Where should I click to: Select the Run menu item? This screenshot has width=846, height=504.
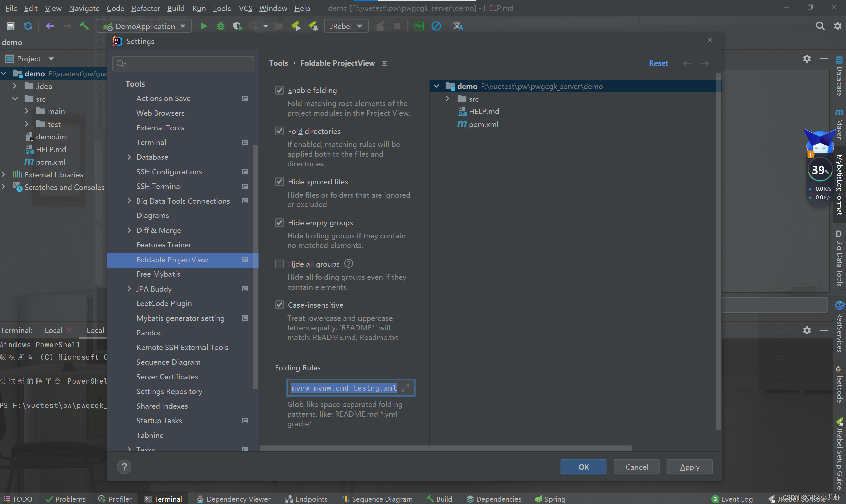(x=198, y=8)
